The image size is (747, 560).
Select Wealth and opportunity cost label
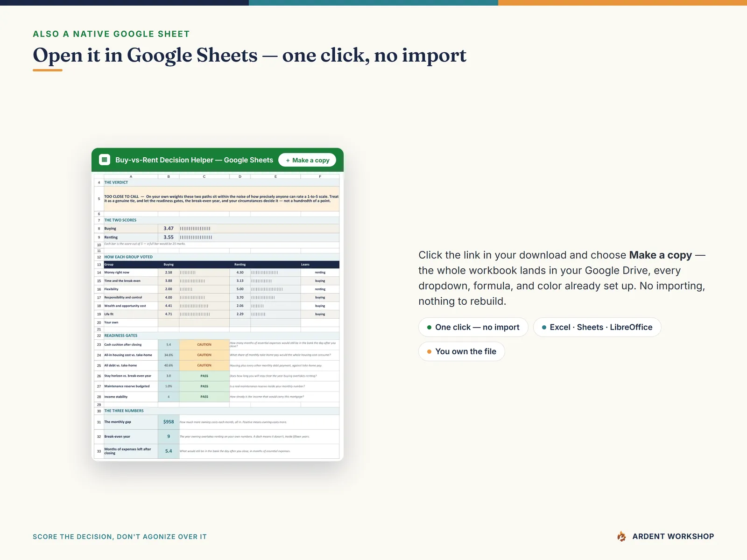(125, 306)
